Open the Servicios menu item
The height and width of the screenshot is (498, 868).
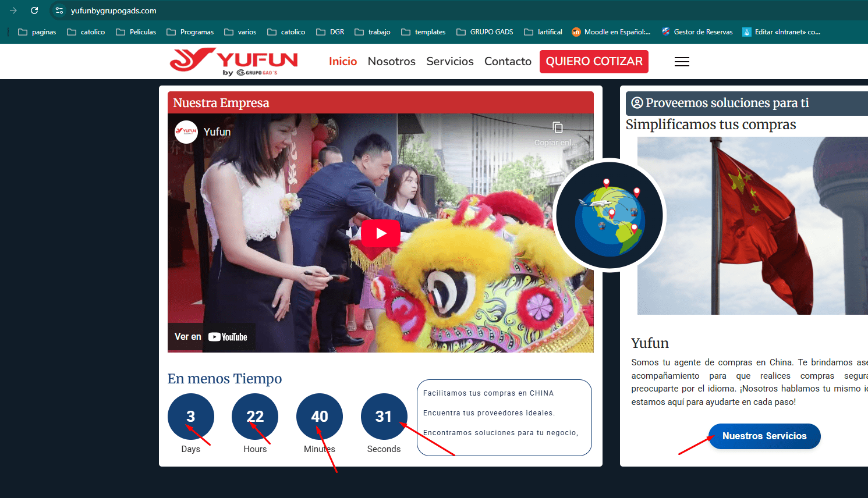tap(450, 61)
